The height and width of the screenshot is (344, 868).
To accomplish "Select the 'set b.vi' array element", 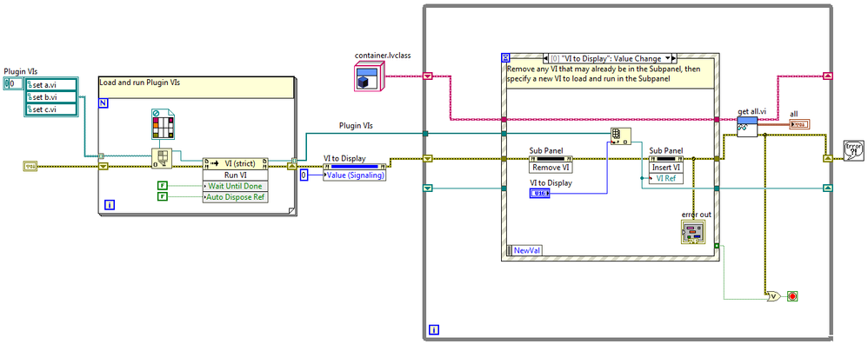I will [x=51, y=97].
